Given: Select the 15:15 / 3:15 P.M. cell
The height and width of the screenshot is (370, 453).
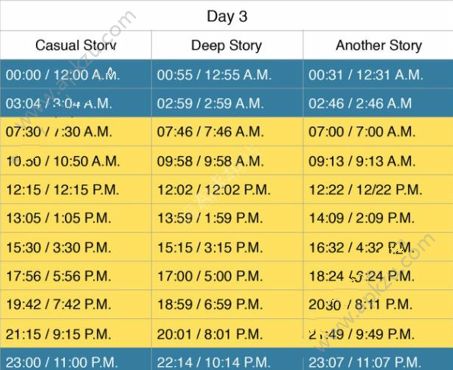Looking at the screenshot, I should click(x=227, y=247).
